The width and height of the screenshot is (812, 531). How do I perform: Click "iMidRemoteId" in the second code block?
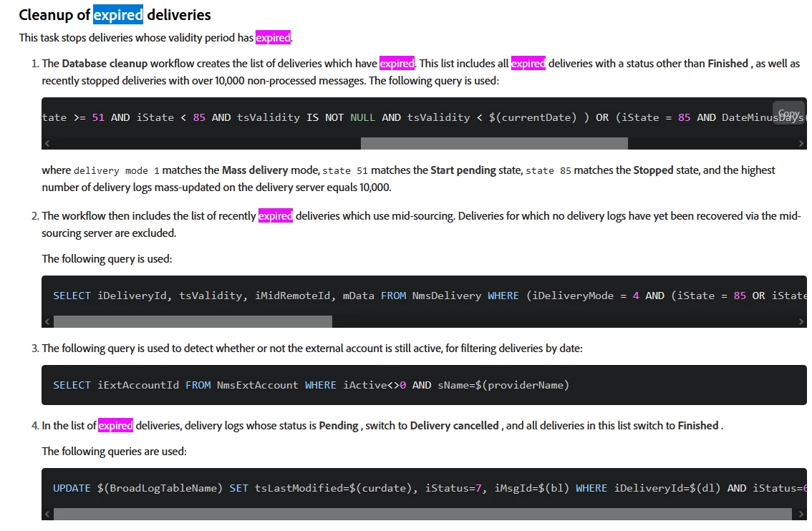(x=292, y=296)
